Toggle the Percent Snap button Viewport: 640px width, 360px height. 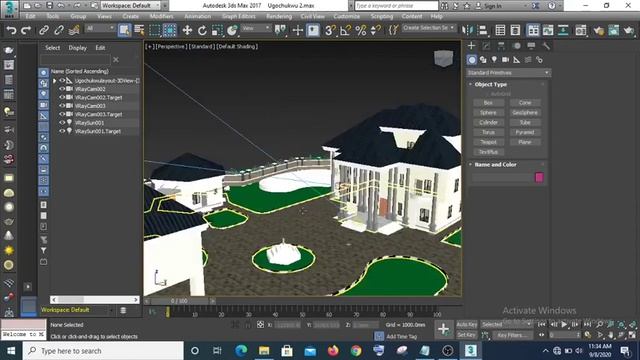pos(360,30)
